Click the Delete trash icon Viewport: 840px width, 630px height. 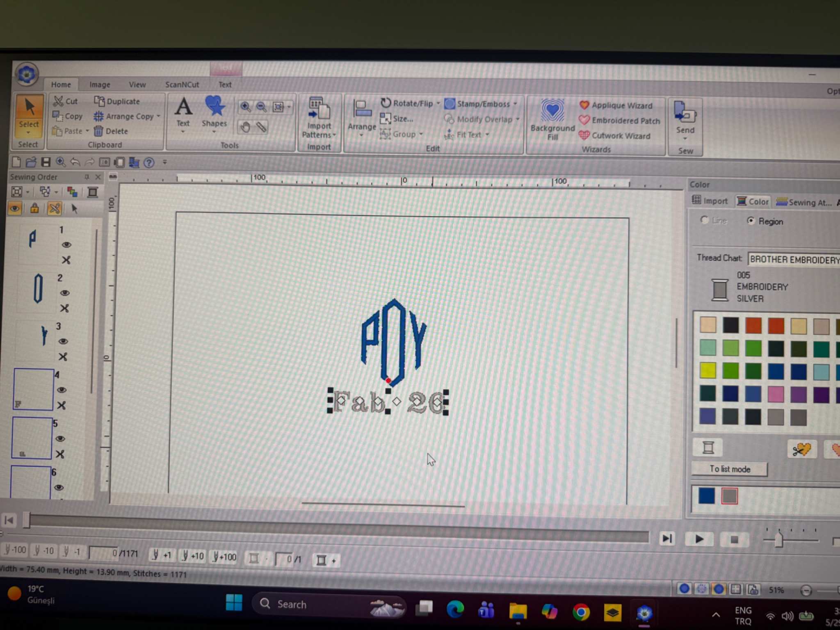(x=98, y=131)
